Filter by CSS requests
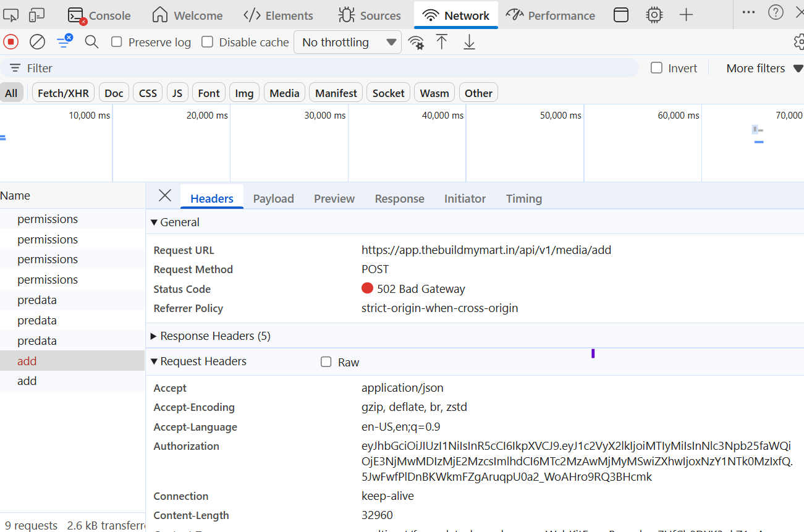This screenshot has height=532, width=804. (x=148, y=93)
